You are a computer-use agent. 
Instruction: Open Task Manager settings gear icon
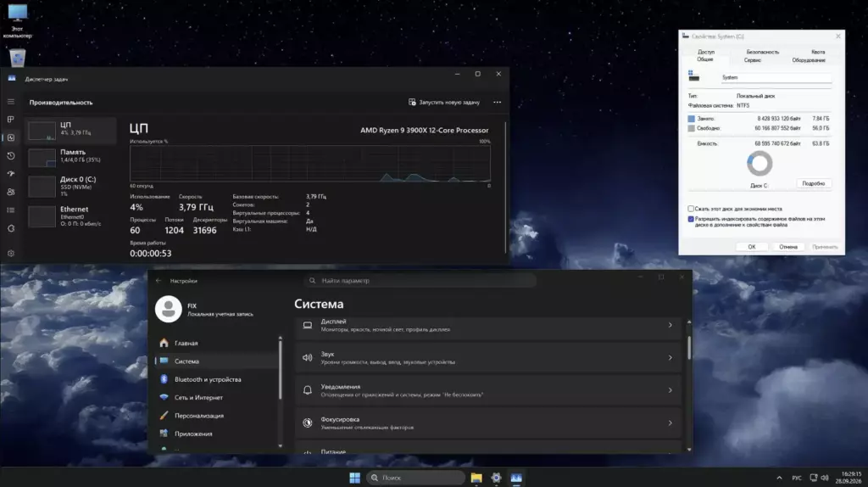10,253
